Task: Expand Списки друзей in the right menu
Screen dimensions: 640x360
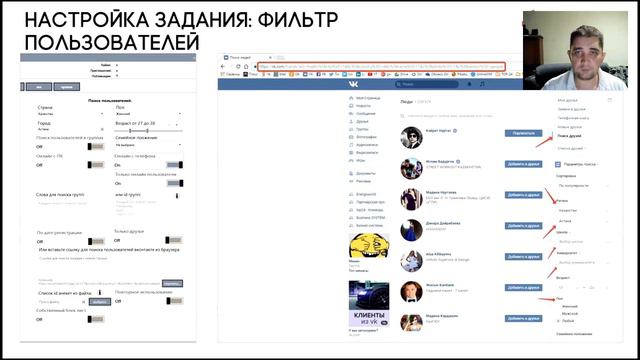Action: 571,148
